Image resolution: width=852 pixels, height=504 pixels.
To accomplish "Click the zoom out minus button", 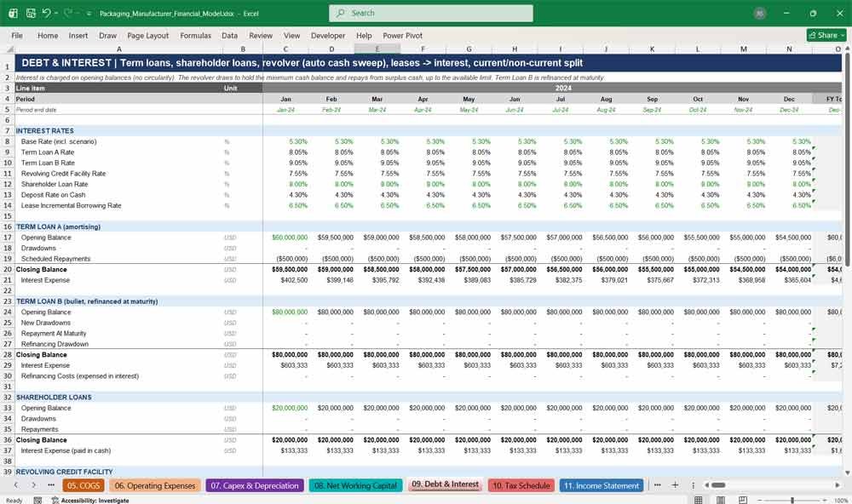I will pos(760,501).
